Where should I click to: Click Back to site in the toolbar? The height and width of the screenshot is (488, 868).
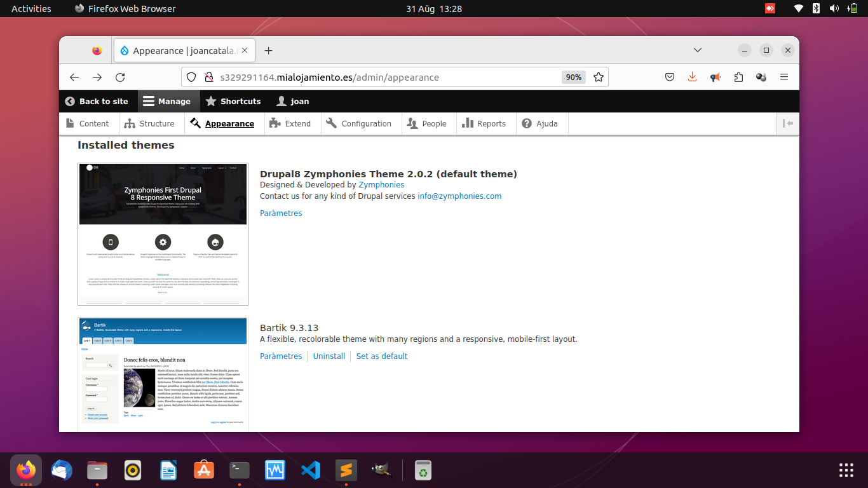(x=97, y=101)
